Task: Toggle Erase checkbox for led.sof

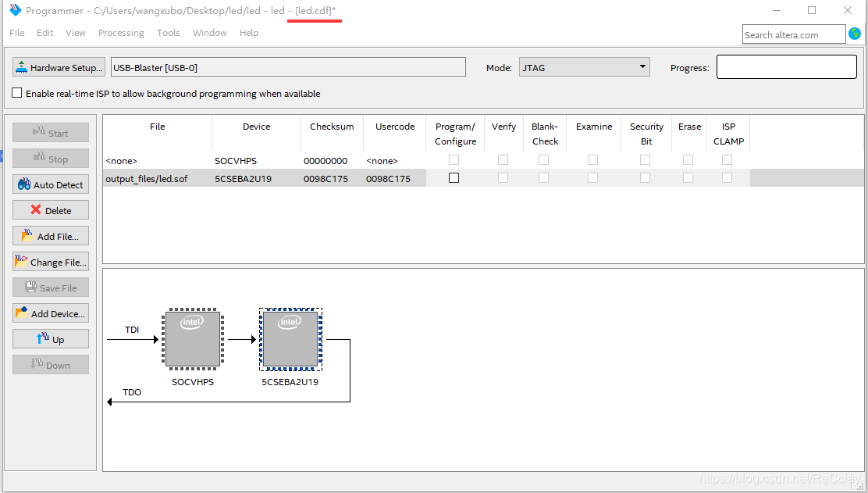Action: pos(688,178)
